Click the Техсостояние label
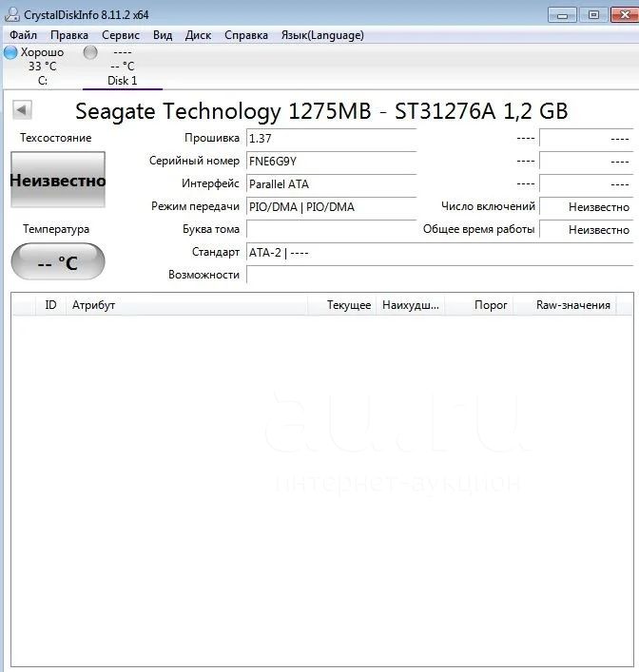The width and height of the screenshot is (639, 672). click(x=56, y=138)
